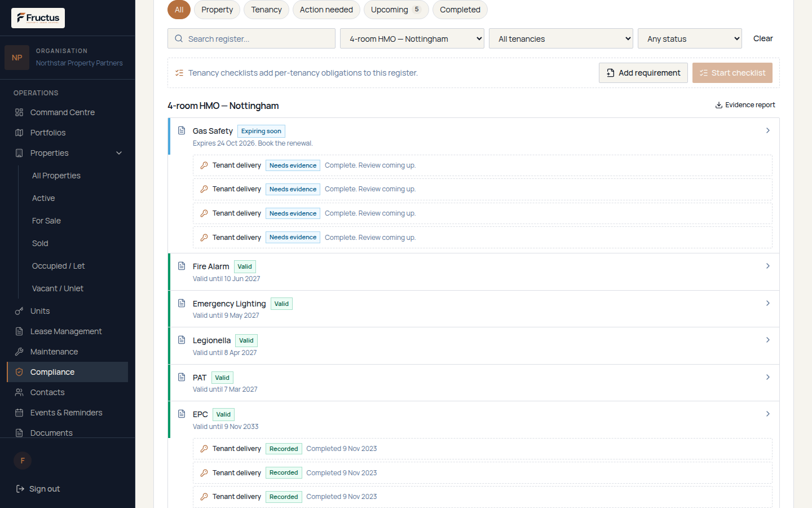Switch to the Completed tab

coord(460,10)
